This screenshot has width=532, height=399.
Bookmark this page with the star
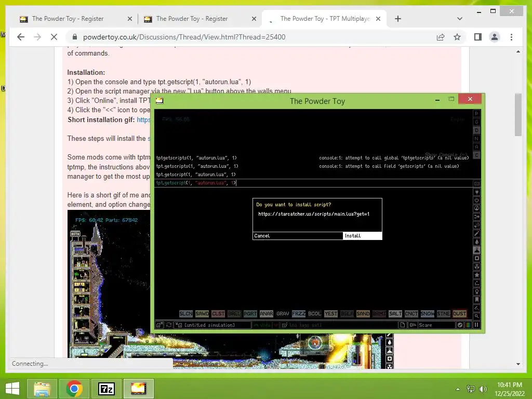click(x=457, y=37)
